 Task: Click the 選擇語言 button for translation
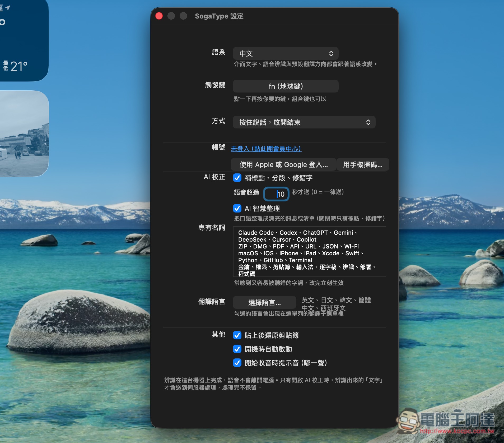point(264,303)
